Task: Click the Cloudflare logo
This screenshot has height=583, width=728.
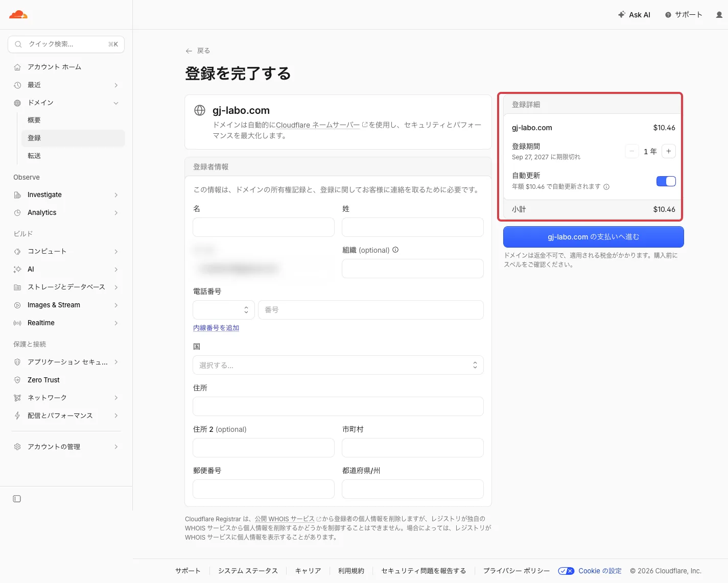Action: pyautogui.click(x=18, y=14)
